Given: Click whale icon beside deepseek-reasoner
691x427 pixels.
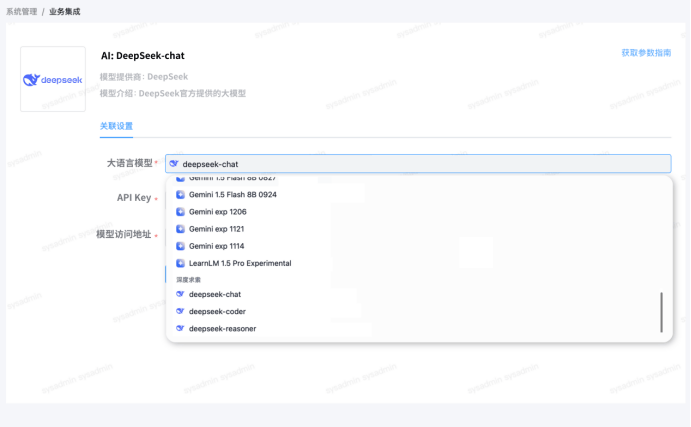Looking at the screenshot, I should (180, 328).
